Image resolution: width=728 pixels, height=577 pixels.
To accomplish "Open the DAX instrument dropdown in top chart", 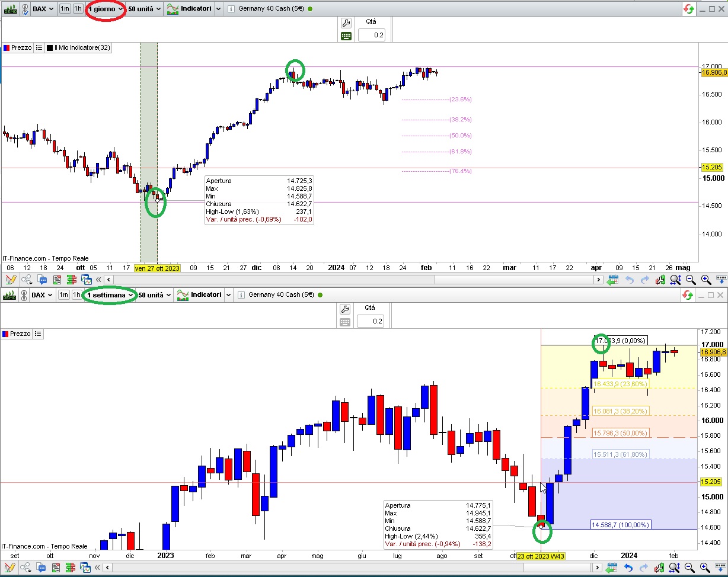I will point(43,9).
